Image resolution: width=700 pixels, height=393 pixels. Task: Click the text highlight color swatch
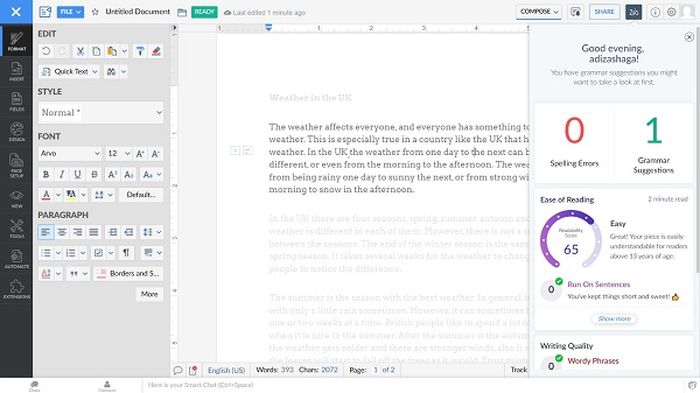coord(71,195)
